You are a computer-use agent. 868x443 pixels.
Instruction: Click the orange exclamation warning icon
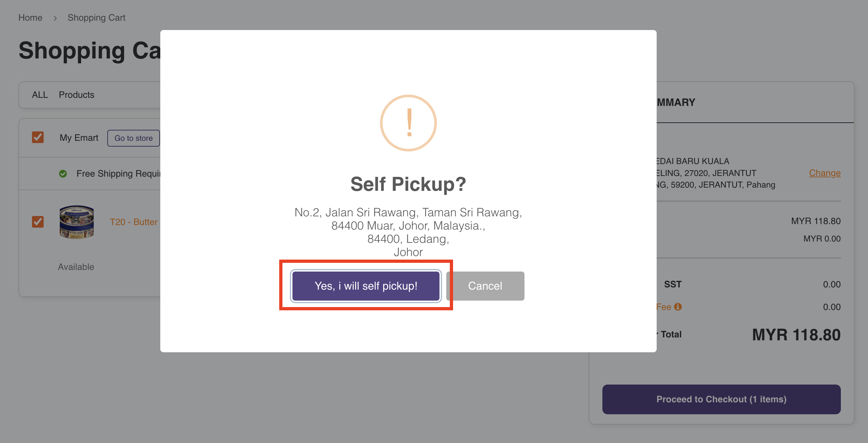pyautogui.click(x=408, y=123)
